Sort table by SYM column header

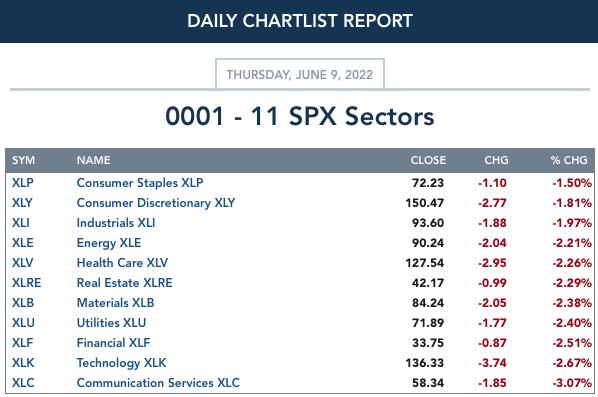(23, 160)
